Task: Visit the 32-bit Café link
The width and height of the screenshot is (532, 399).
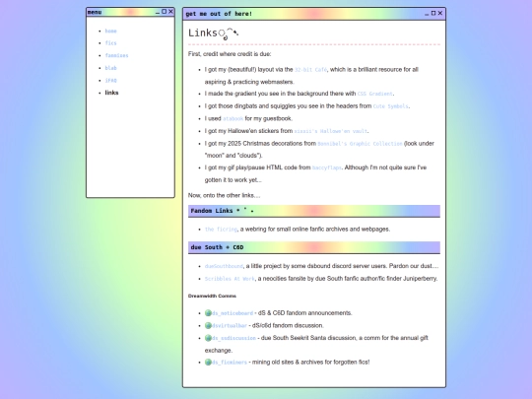Action: click(x=310, y=70)
